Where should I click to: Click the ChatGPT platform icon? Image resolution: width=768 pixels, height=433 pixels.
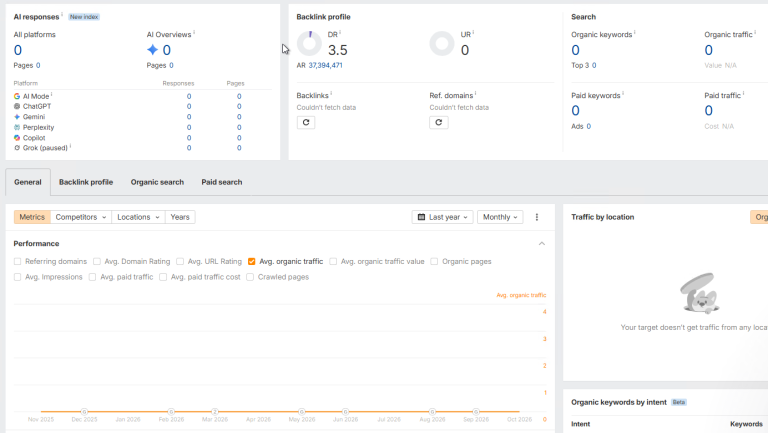(x=17, y=106)
